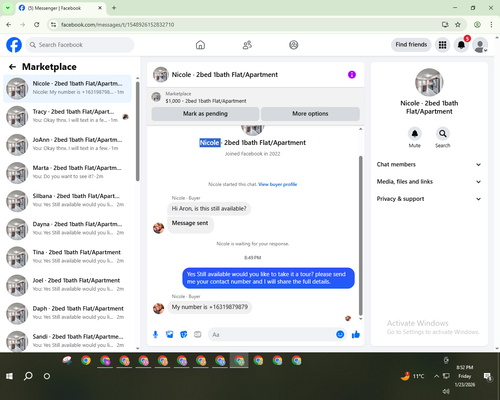This screenshot has width=500, height=400.
Task: Open the Chrome three-dot menu
Action: pos(491,25)
